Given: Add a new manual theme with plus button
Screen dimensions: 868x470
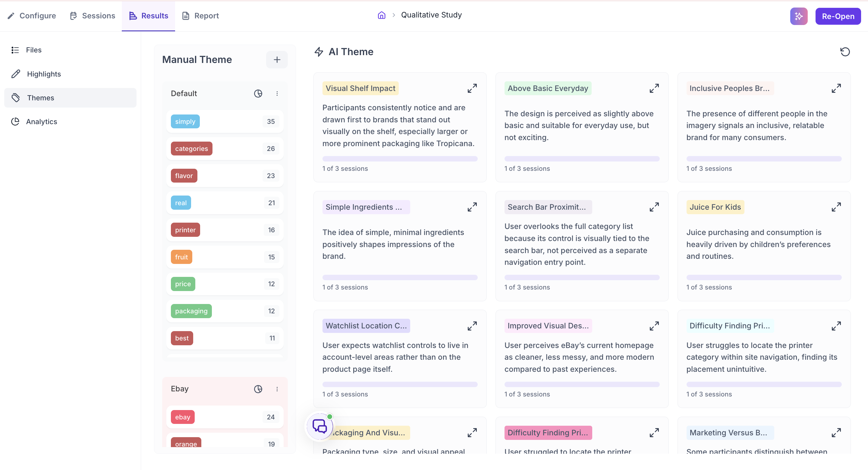Looking at the screenshot, I should pyautogui.click(x=277, y=60).
